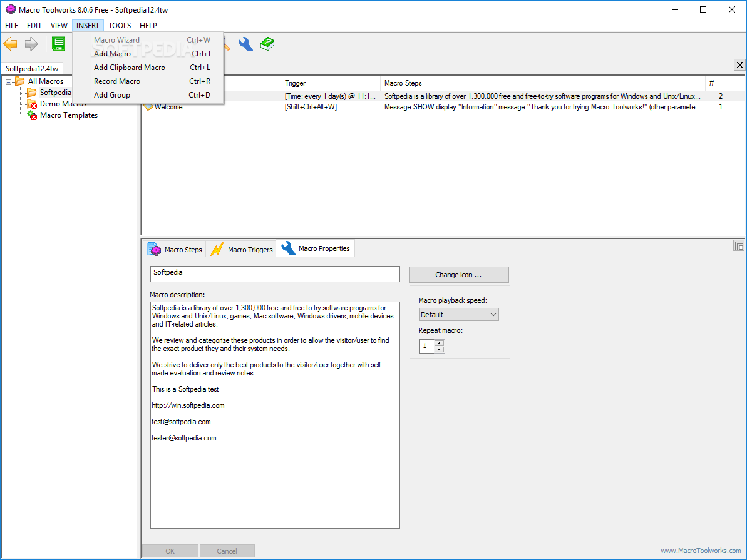The image size is (747, 560).
Task: Click the gray forward arrow icon
Action: (x=31, y=44)
